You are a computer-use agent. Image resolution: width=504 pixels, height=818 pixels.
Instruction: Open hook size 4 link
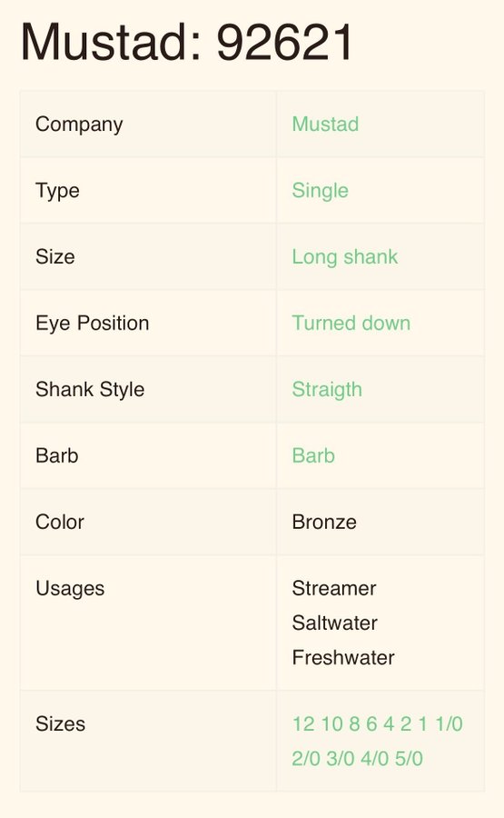(389, 724)
